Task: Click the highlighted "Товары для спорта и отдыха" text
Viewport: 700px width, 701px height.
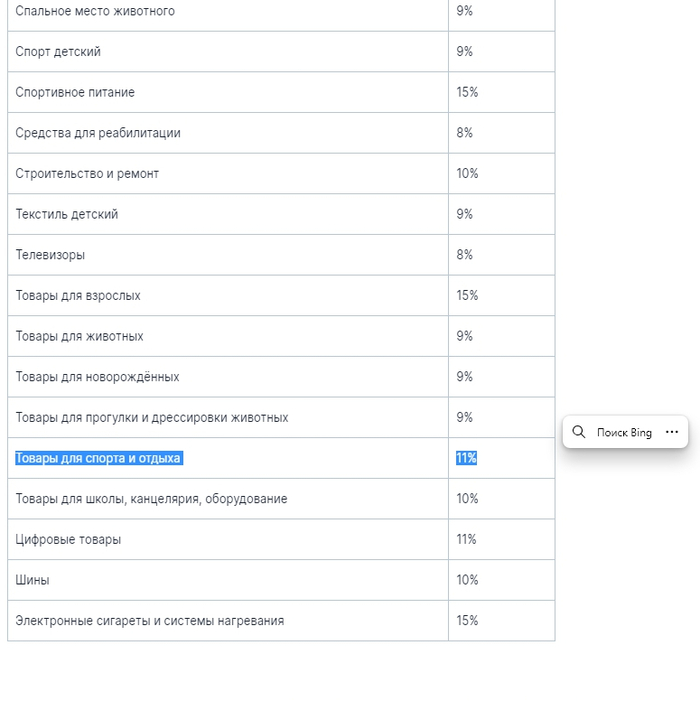Action: [98, 458]
